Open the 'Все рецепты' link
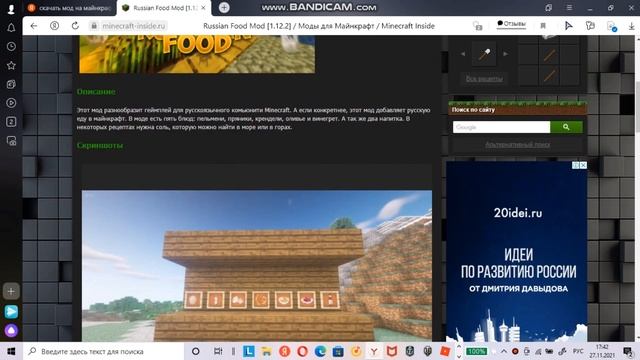Image resolution: width=640 pixels, height=360 pixels. point(484,78)
